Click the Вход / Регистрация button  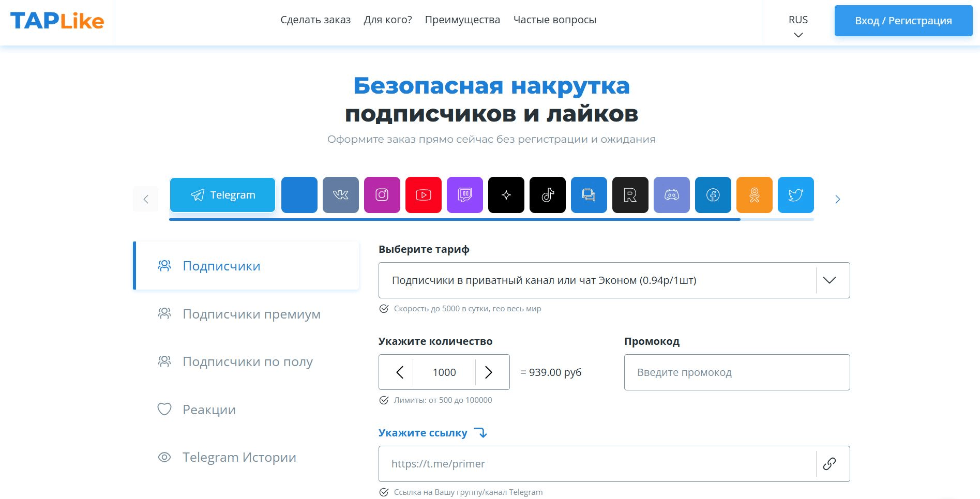pos(903,21)
